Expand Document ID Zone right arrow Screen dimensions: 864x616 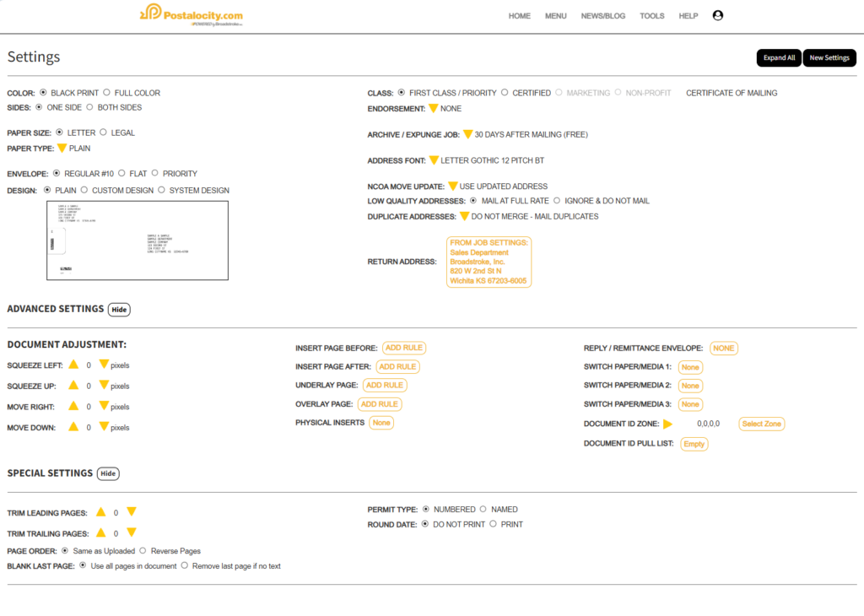668,424
